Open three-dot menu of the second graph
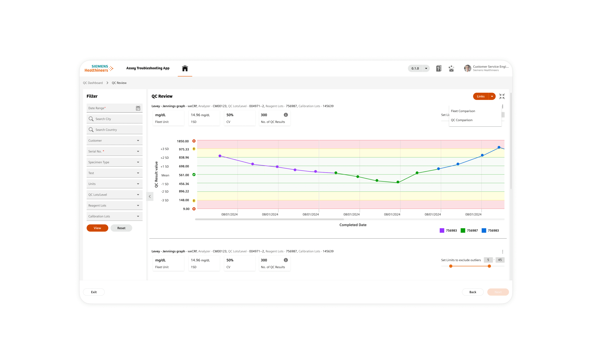The height and width of the screenshot is (364, 592). point(502,252)
